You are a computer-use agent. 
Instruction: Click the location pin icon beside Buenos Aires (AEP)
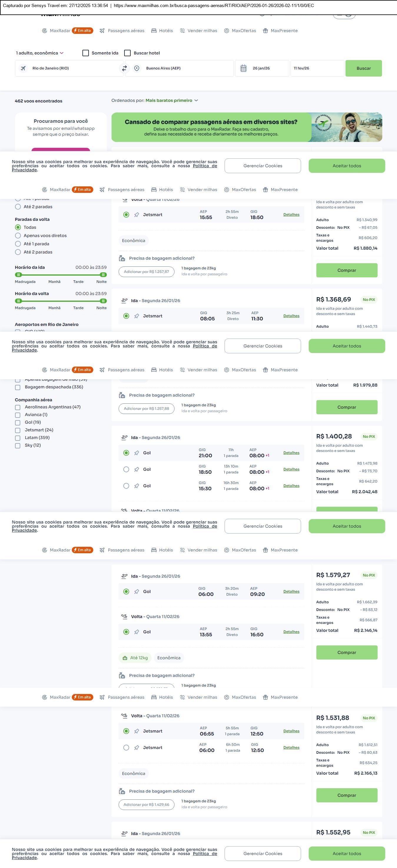pyautogui.click(x=137, y=68)
